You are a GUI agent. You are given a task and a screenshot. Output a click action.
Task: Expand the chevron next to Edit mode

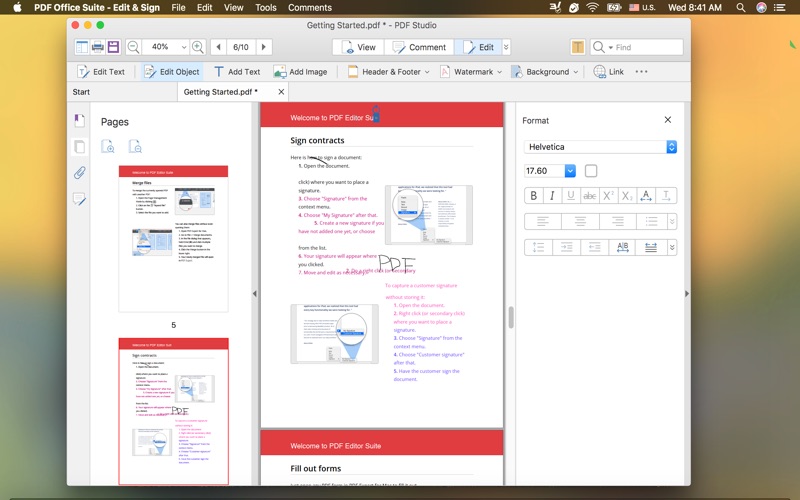tap(506, 47)
